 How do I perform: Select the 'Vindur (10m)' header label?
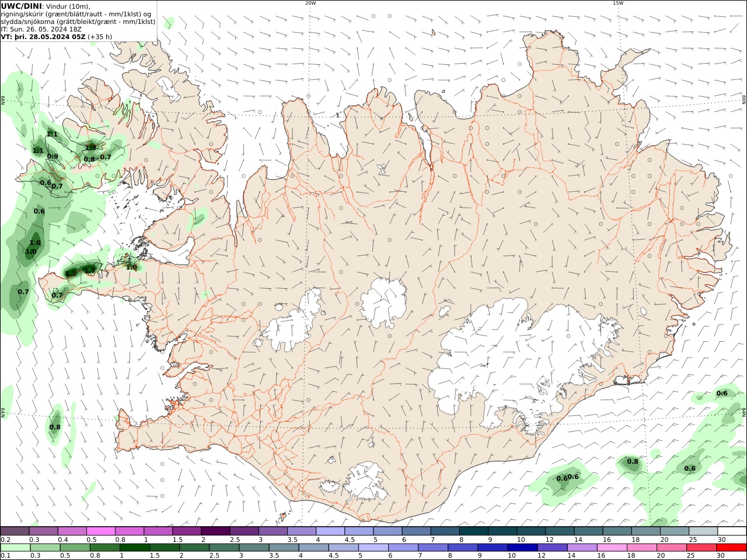[x=67, y=6]
